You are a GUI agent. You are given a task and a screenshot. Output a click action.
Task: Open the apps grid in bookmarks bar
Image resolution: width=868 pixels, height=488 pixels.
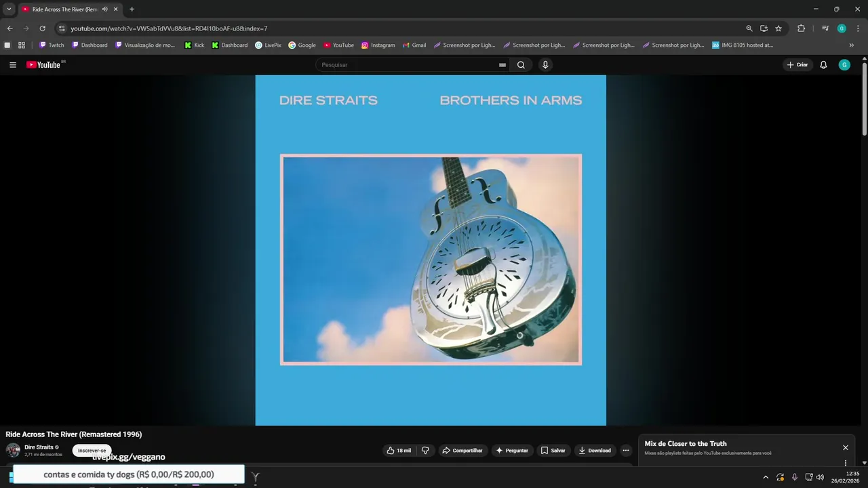point(22,45)
